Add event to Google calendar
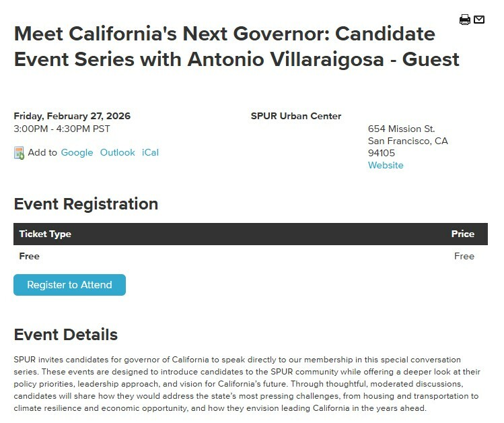The height and width of the screenshot is (423, 504). pos(77,152)
